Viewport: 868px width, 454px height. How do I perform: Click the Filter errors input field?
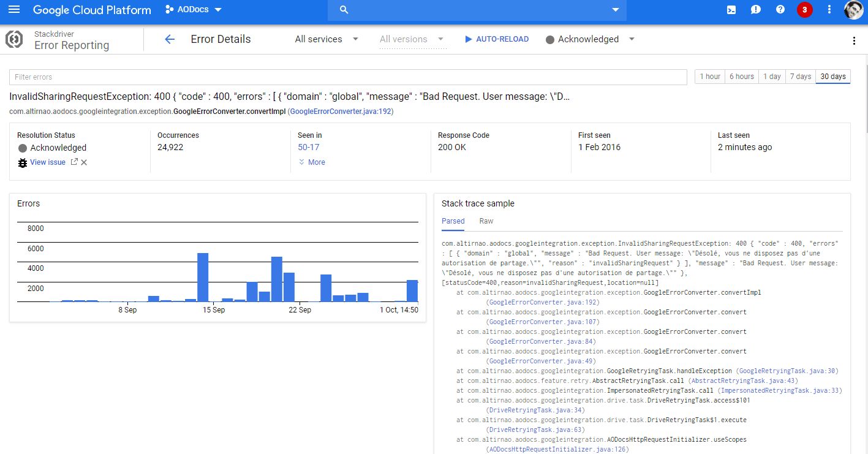click(348, 77)
